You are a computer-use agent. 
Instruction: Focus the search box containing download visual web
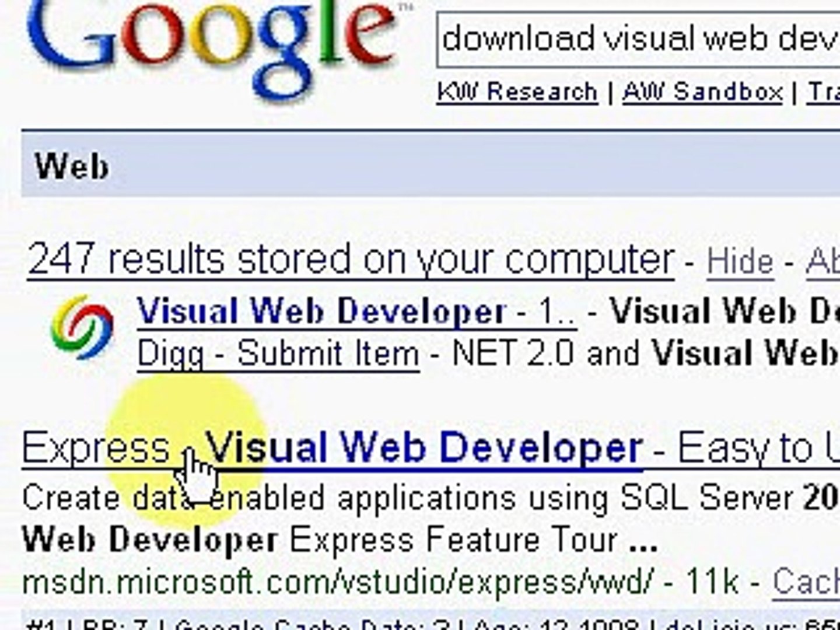tap(639, 40)
